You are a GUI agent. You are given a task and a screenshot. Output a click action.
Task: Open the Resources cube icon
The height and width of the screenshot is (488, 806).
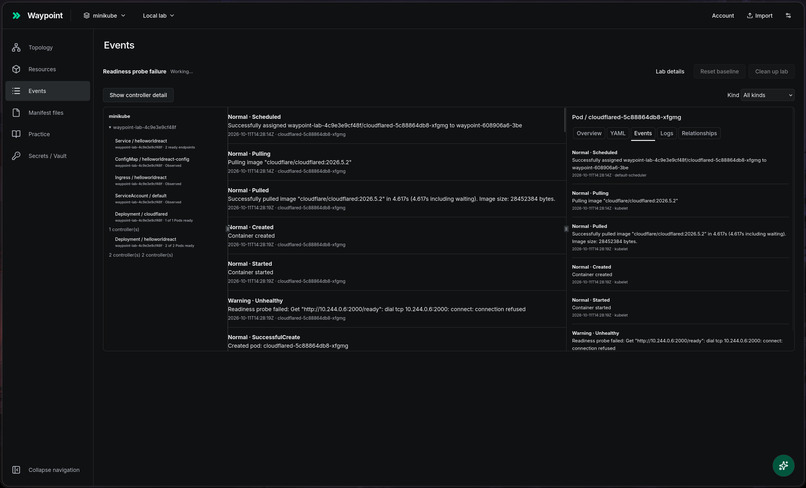point(16,69)
